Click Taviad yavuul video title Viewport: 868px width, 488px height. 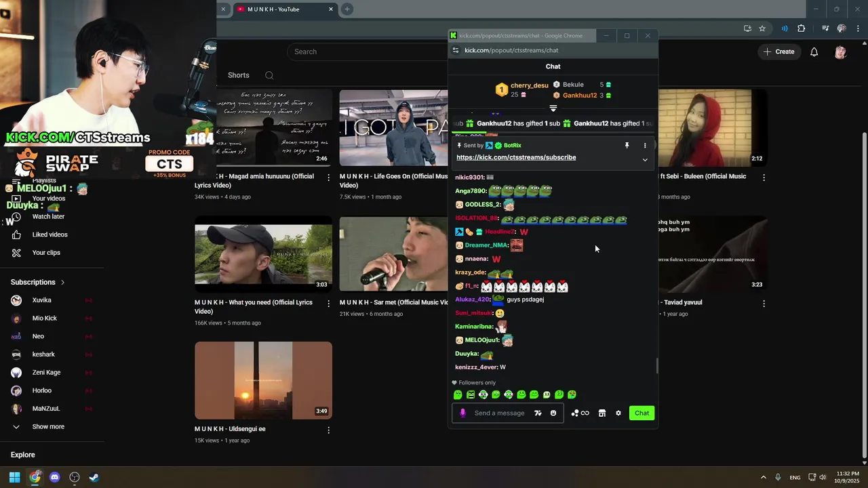[x=681, y=302]
